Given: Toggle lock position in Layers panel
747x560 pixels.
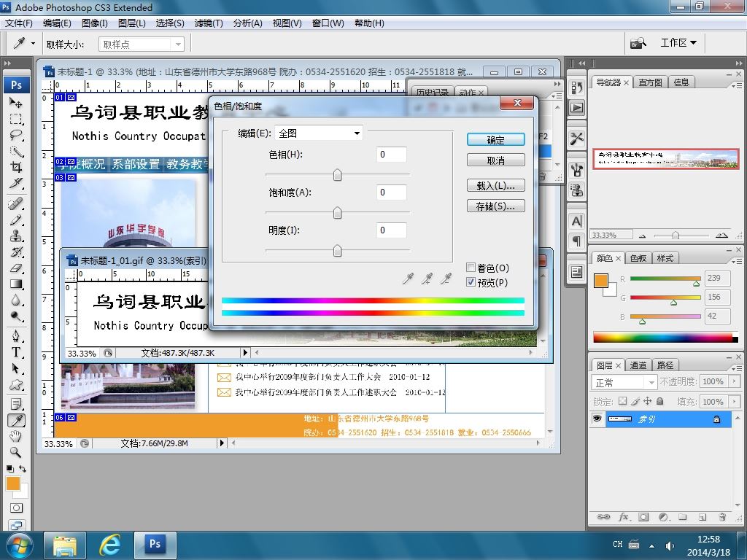Looking at the screenshot, I should [x=648, y=401].
